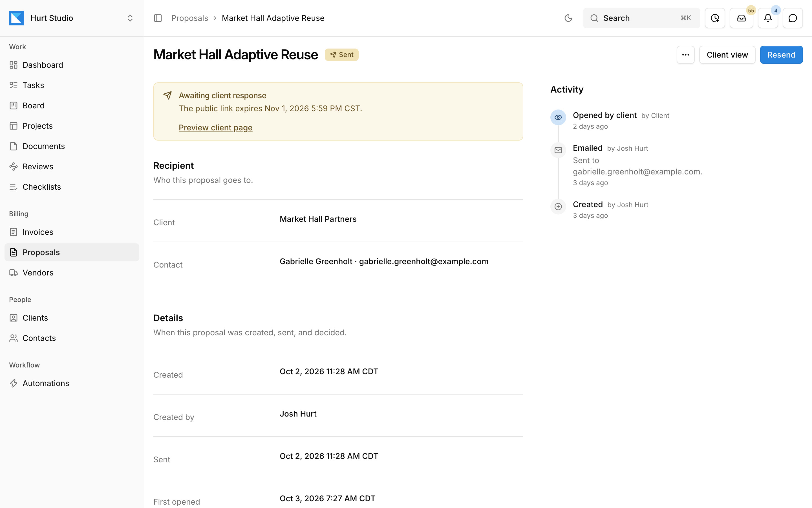812x508 pixels.
Task: Click the Resend button
Action: 781,55
